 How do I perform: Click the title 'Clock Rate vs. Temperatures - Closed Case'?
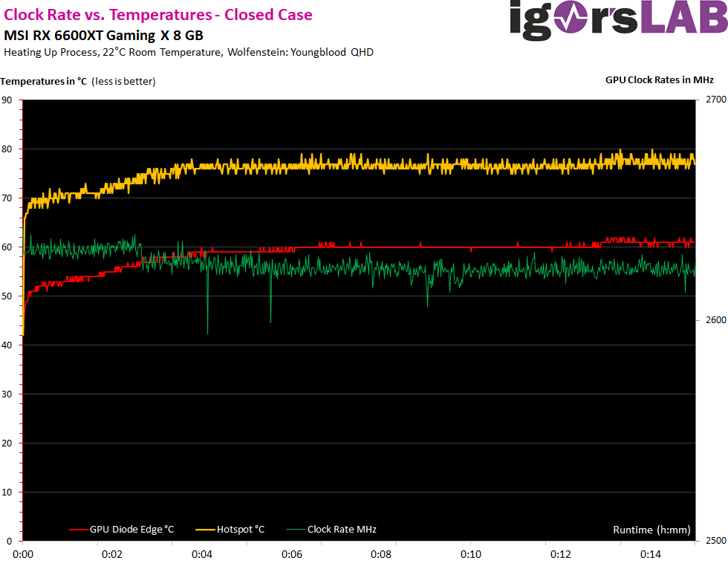[157, 15]
